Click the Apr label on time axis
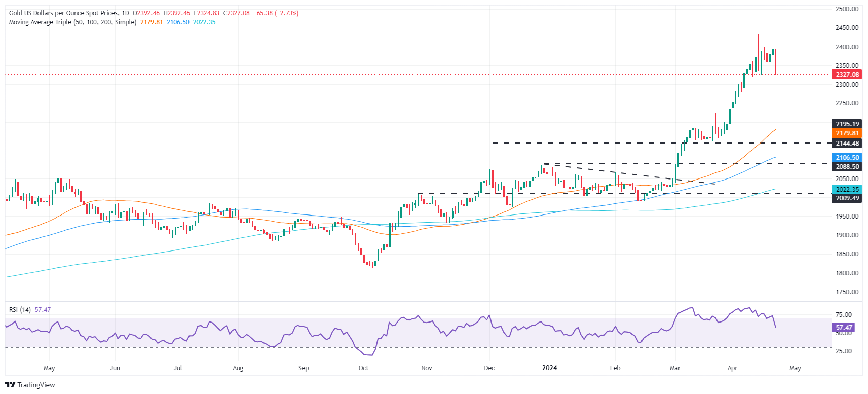Screen dimensions: 868x394 [732, 368]
